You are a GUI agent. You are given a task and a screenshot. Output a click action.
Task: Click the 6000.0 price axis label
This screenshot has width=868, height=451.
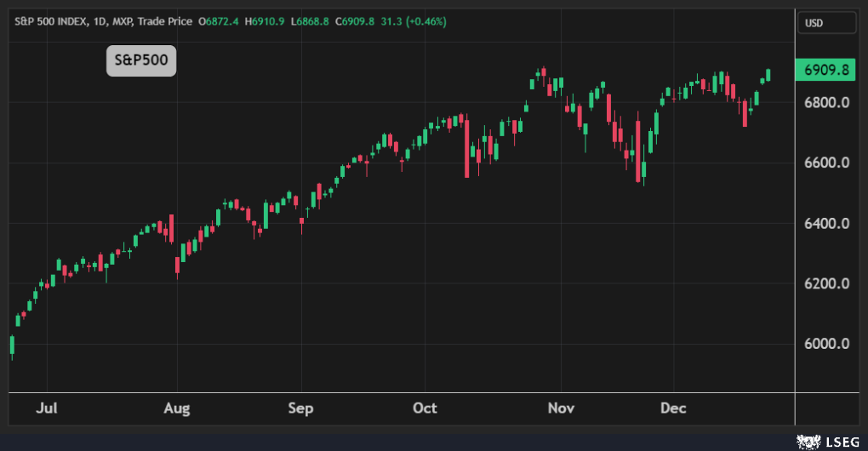[826, 344]
